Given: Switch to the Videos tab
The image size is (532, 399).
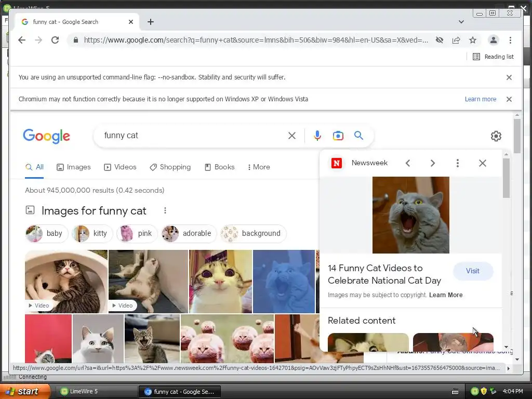Looking at the screenshot, I should tap(120, 167).
